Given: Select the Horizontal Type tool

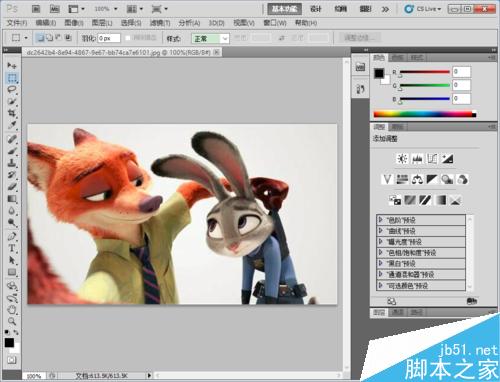Looking at the screenshot, I should [12, 248].
